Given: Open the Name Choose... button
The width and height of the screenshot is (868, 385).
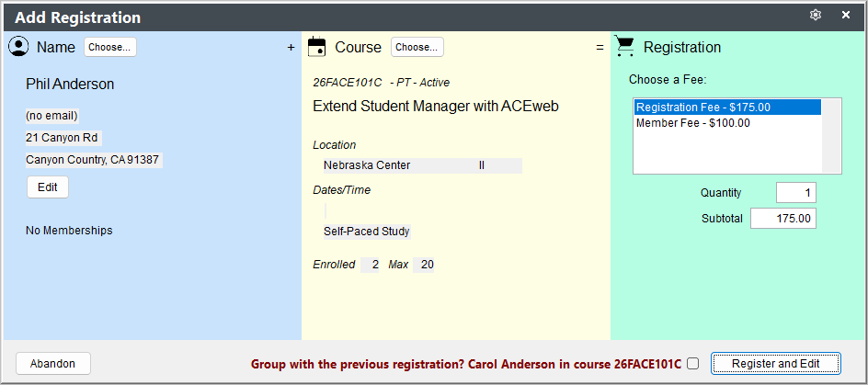Looking at the screenshot, I should [110, 47].
